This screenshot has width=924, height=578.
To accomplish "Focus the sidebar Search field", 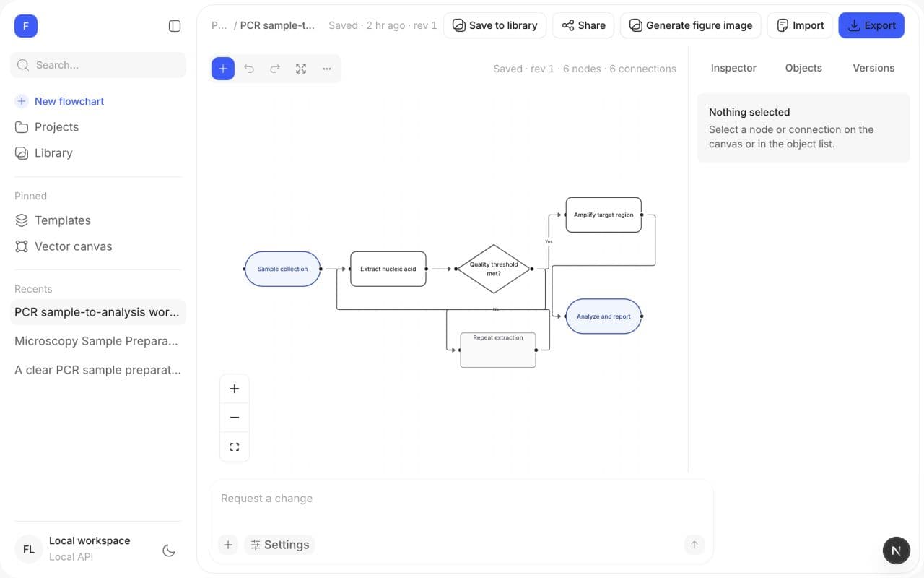I will [x=98, y=65].
